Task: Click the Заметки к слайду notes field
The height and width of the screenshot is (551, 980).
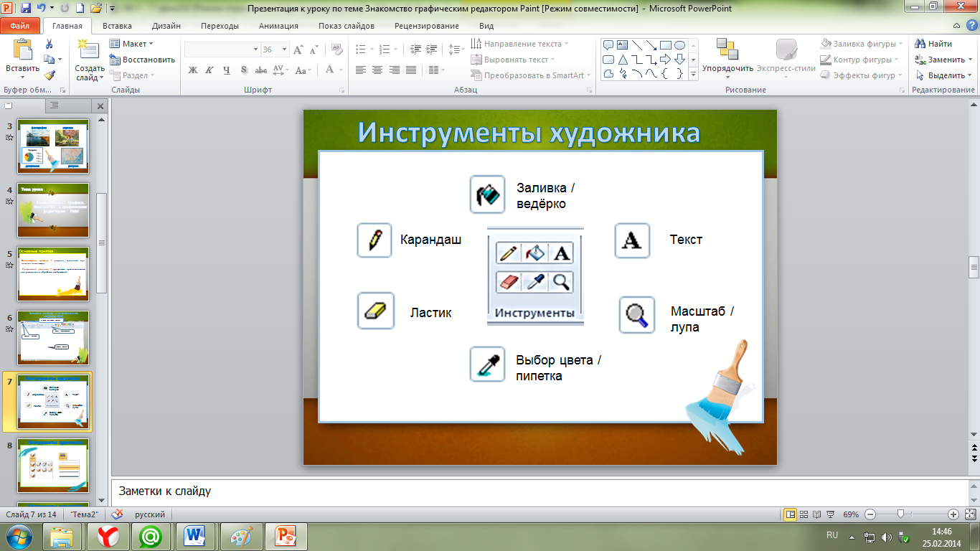Action: [540, 492]
